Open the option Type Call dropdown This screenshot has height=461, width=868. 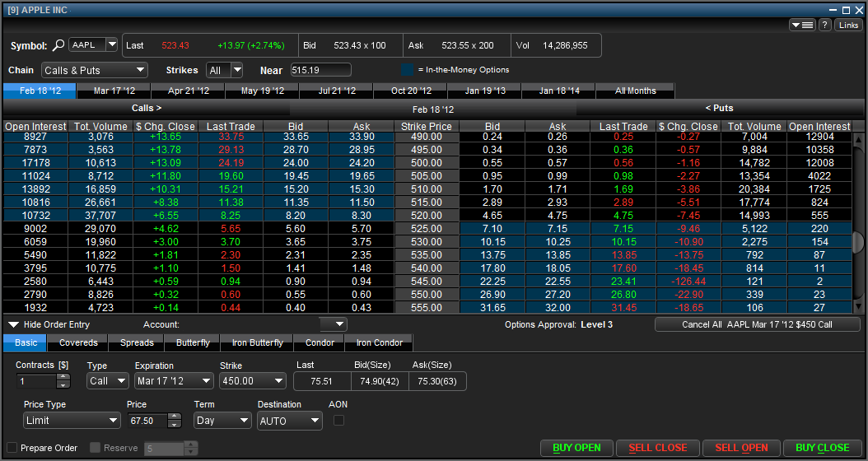coord(108,381)
